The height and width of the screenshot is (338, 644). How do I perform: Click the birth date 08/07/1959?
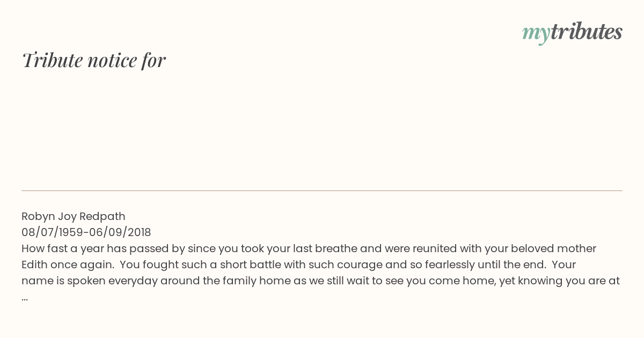coord(53,232)
